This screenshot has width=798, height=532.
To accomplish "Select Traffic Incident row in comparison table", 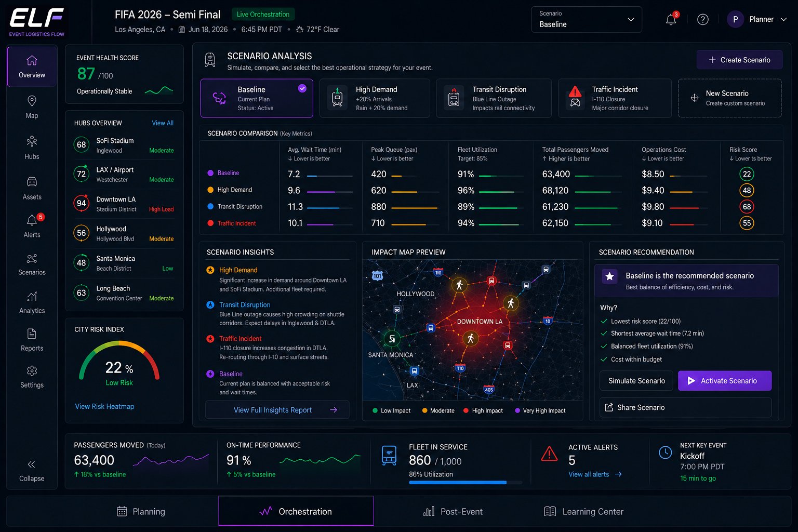I will pyautogui.click(x=490, y=223).
